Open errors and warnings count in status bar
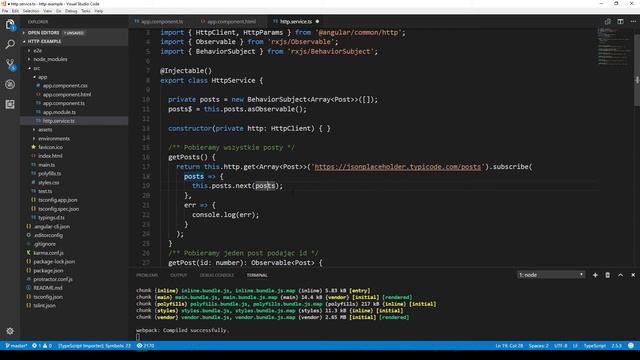 point(42,346)
